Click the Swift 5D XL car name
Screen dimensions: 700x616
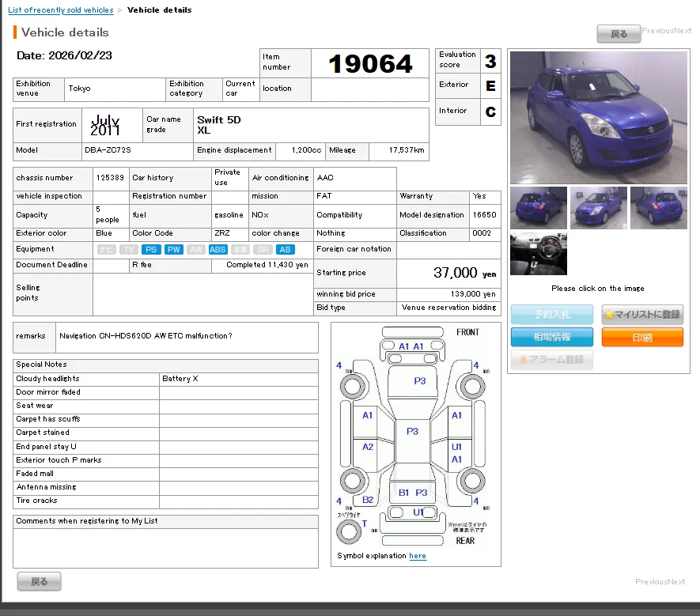(x=219, y=125)
